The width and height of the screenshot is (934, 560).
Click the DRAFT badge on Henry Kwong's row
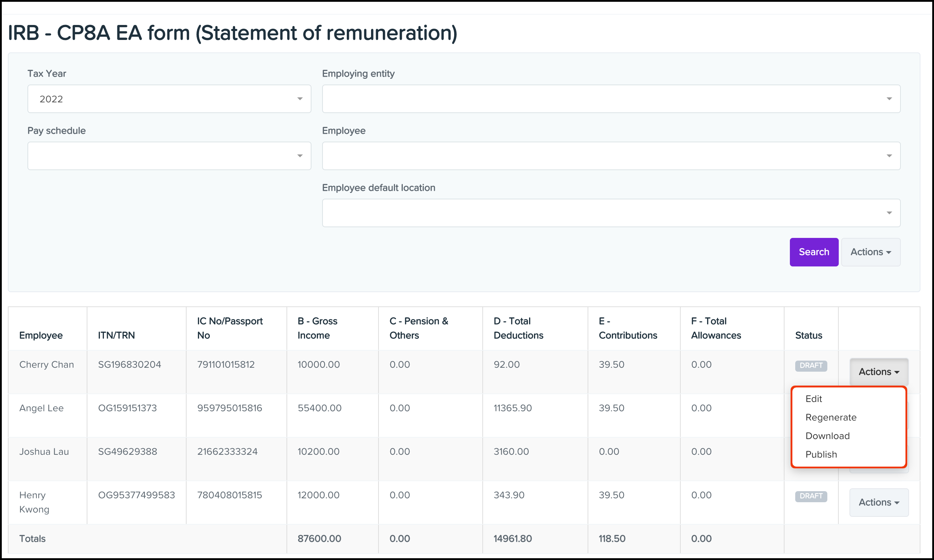pyautogui.click(x=811, y=496)
